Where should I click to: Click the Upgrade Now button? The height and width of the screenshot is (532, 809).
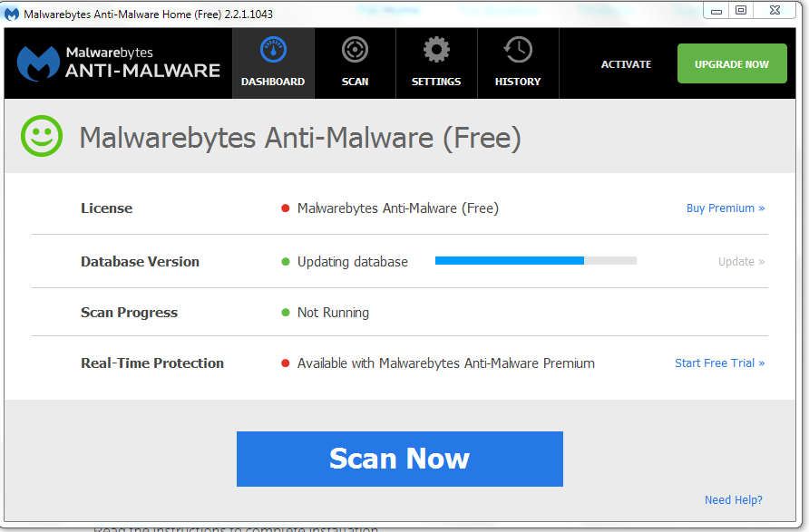click(x=732, y=64)
